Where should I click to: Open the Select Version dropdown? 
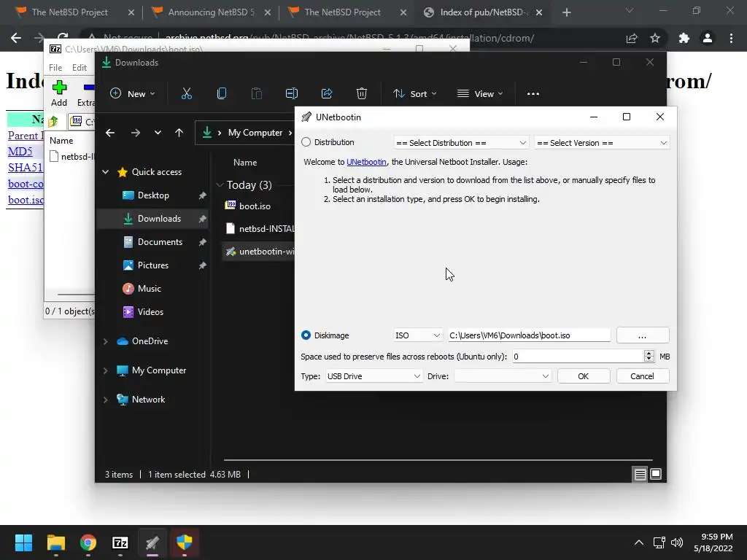(602, 143)
